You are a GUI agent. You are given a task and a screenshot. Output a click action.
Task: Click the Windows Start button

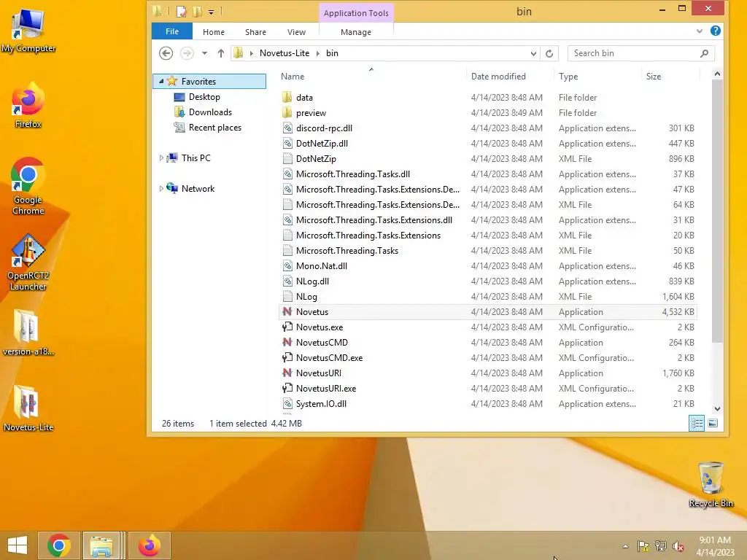[18, 545]
